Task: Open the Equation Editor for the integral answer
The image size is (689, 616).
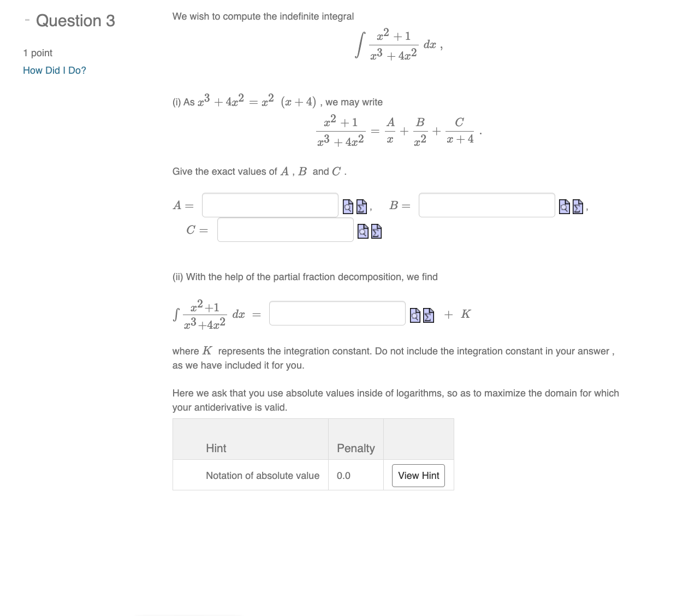Action: coord(428,315)
